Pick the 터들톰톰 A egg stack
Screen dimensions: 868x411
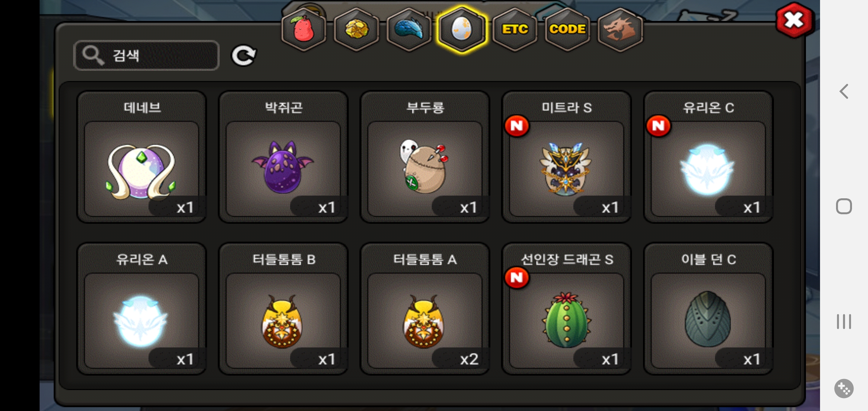[x=425, y=309]
